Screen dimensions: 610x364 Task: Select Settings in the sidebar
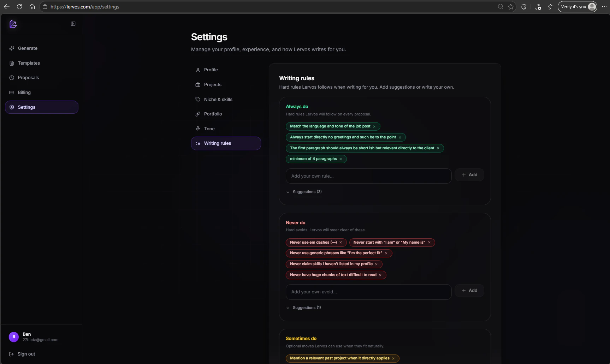coord(42,107)
